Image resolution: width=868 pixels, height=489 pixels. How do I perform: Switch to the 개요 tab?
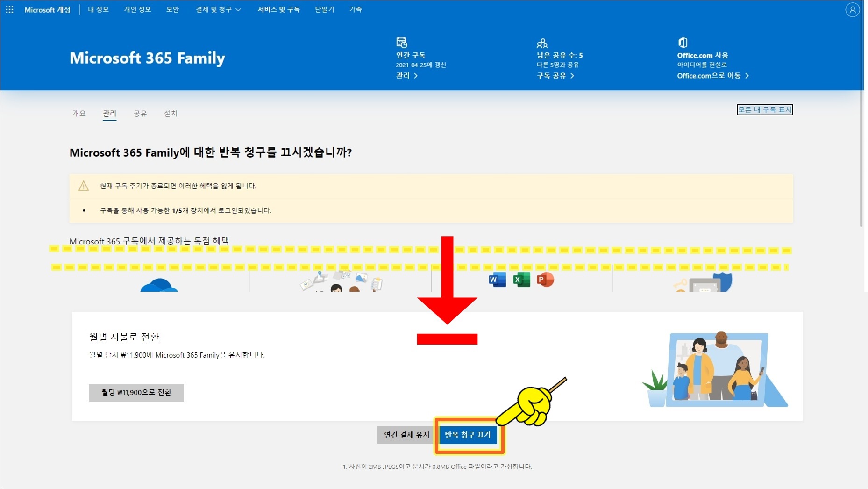[79, 113]
